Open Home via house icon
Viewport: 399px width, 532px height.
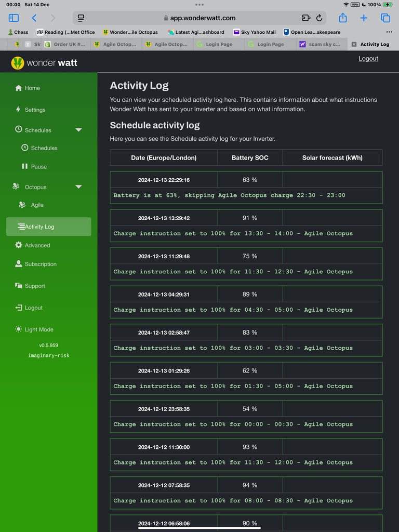[x=19, y=88]
